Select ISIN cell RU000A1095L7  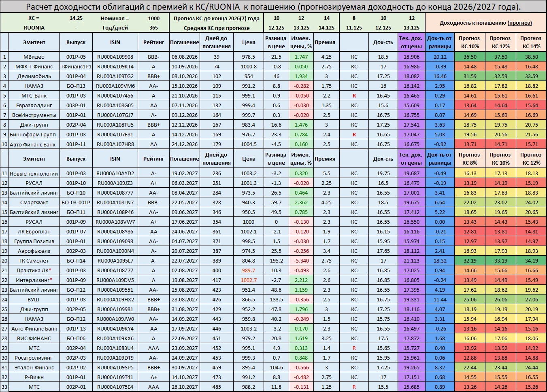coord(115,261)
